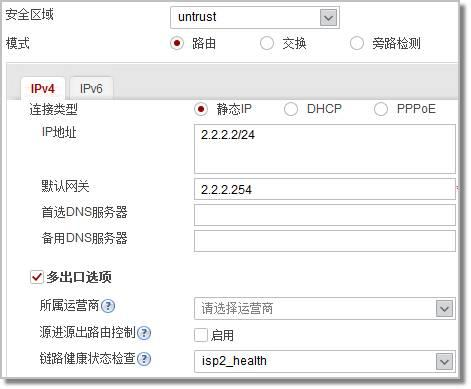Choose DHCP connection type

[291, 109]
